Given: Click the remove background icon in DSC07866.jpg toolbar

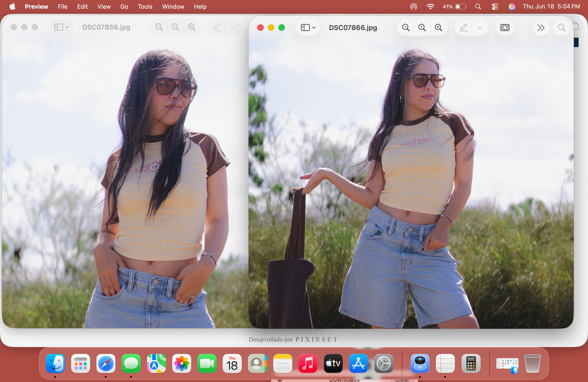Looking at the screenshot, I should click(x=505, y=28).
